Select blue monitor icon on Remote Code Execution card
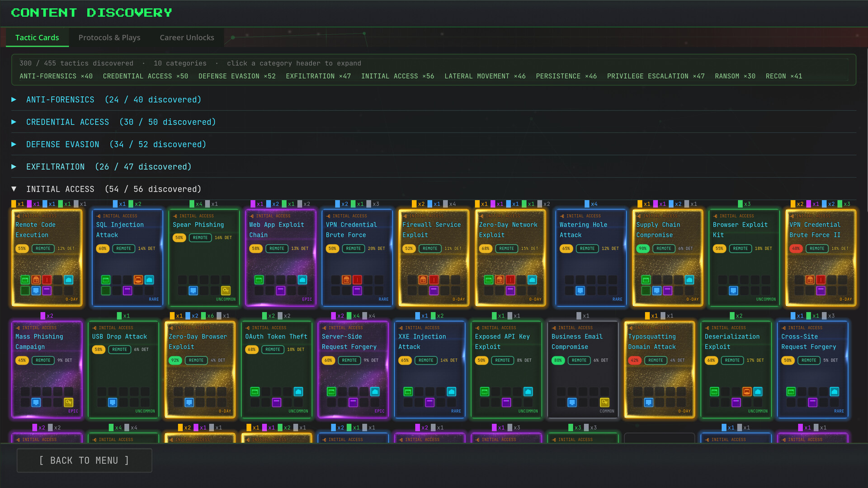This screenshot has width=868, height=488. (x=36, y=291)
